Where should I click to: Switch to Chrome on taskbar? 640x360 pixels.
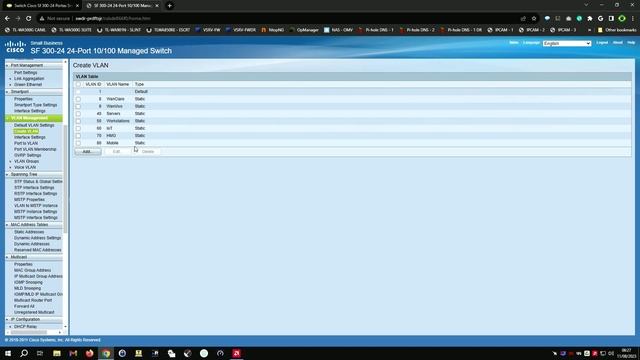(x=106, y=353)
